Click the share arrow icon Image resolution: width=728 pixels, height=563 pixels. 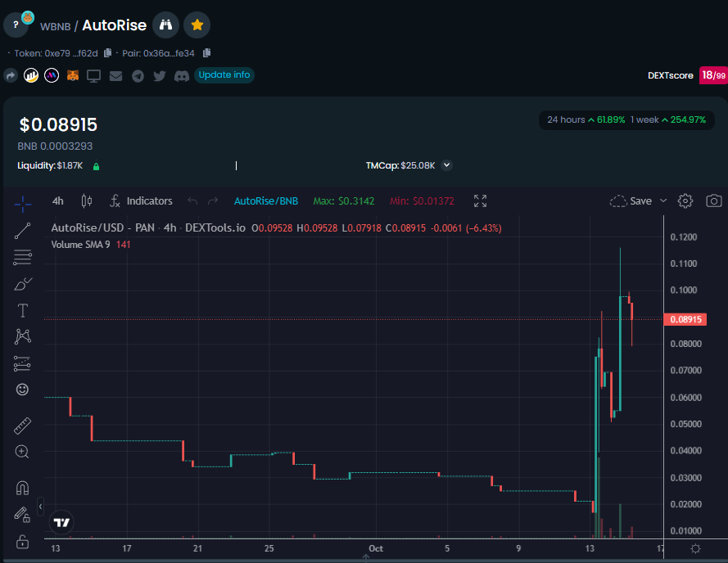point(11,75)
